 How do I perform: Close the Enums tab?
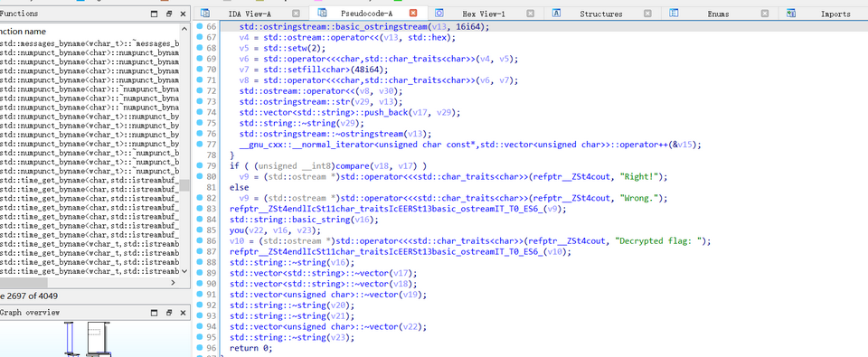tap(765, 14)
